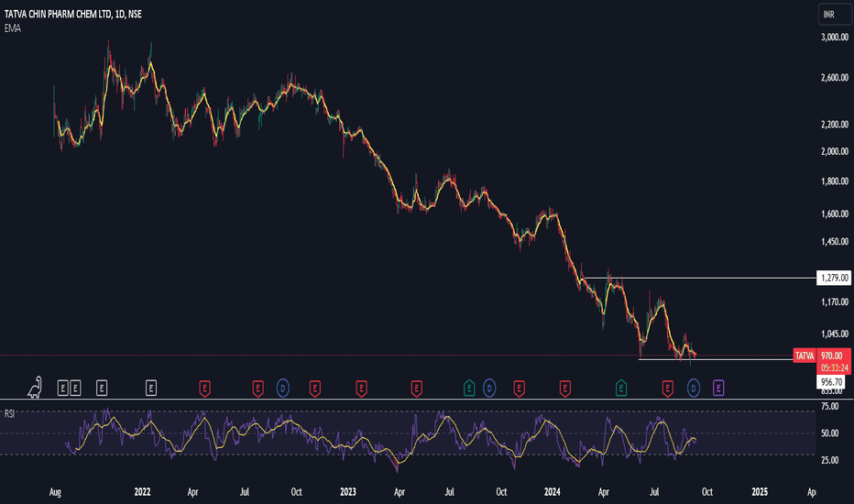Select the 1,279.00 horizontal line price label
Screen dimensions: 854x504
[834, 278]
